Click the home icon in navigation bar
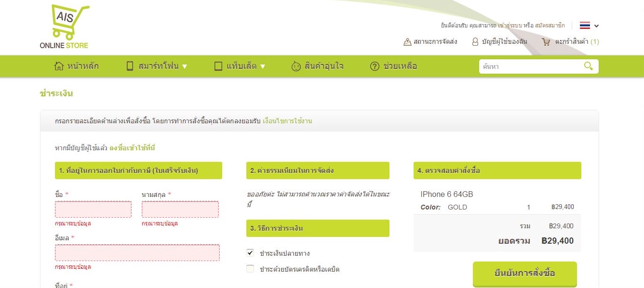Viewport: 644px width, 288px height. pos(59,66)
